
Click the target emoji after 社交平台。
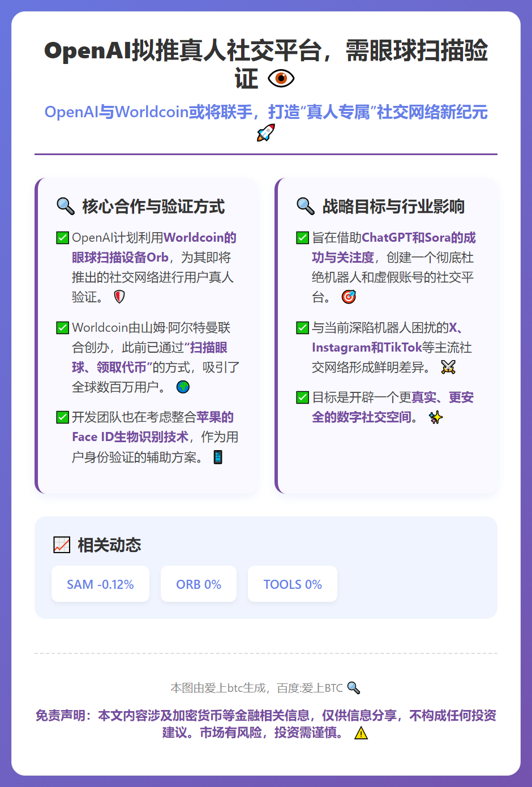349,297
